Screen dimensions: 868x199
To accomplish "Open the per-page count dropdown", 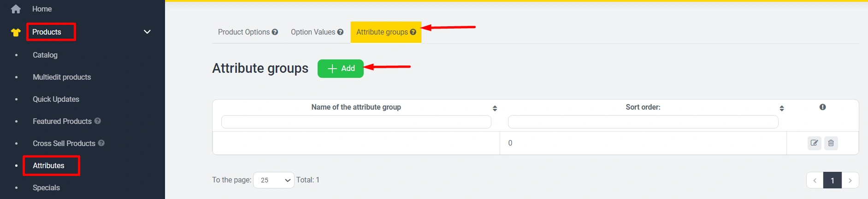I will click(x=274, y=180).
